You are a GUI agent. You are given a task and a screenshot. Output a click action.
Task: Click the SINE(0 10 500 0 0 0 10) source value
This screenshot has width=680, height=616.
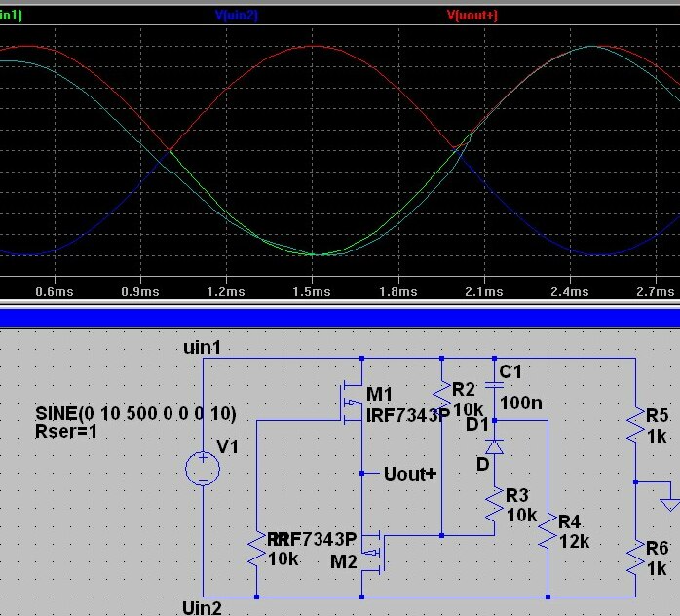click(134, 413)
